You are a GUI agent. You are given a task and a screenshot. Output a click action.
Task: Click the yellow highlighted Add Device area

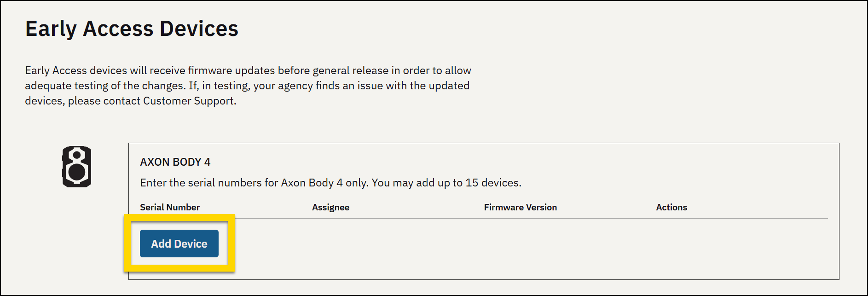tap(180, 243)
